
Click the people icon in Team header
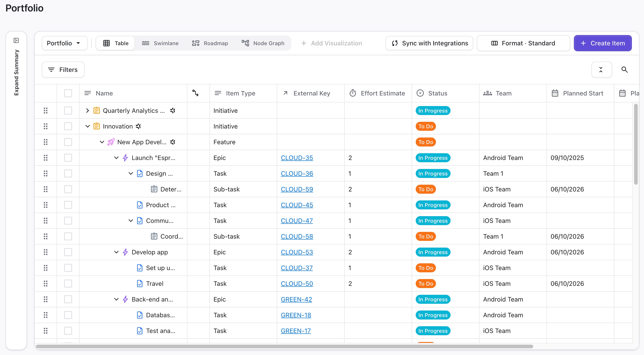tap(488, 93)
